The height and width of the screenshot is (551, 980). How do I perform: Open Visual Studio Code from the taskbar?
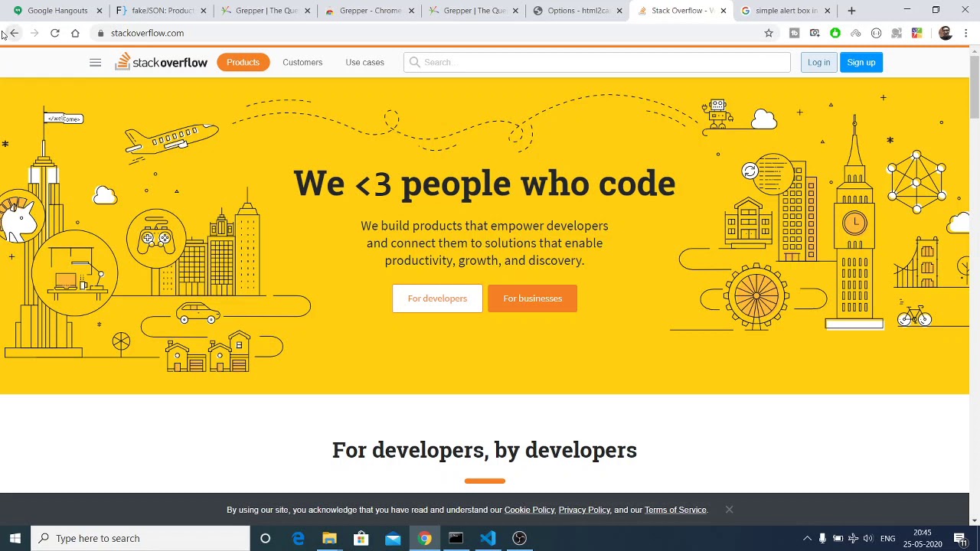(x=488, y=538)
